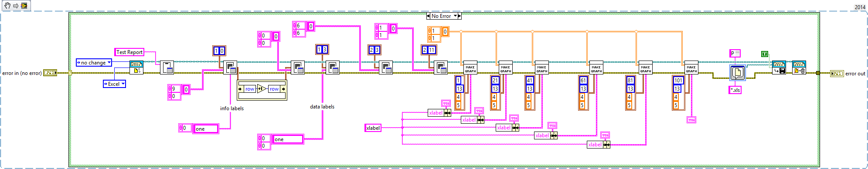
Task: Select the error in cluster terminal
Action: (x=51, y=73)
